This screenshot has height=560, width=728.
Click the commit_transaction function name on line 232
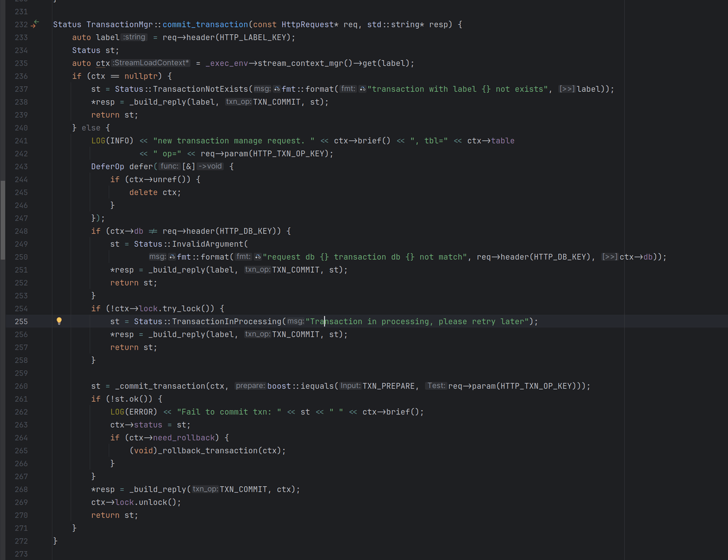pos(205,25)
